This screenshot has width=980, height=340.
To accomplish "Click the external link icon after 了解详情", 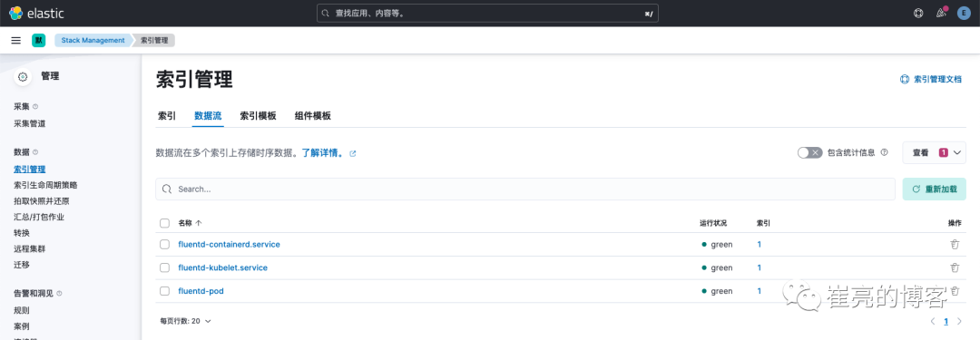I will (x=352, y=153).
